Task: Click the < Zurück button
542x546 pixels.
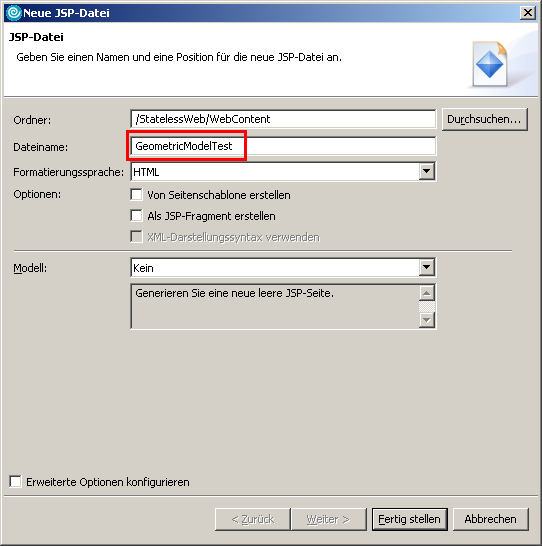Action: [253, 519]
